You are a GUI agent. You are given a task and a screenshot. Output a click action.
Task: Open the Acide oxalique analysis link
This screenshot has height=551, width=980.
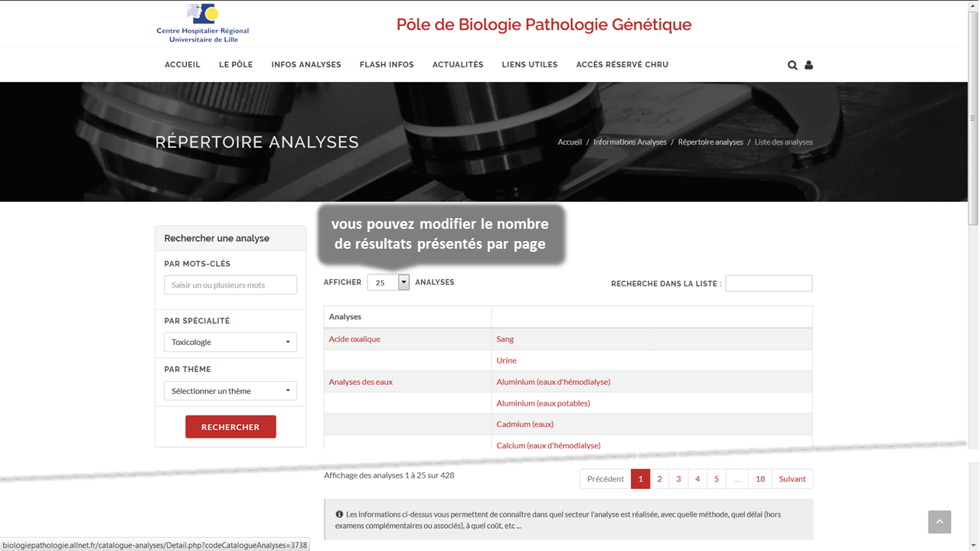pyautogui.click(x=354, y=339)
